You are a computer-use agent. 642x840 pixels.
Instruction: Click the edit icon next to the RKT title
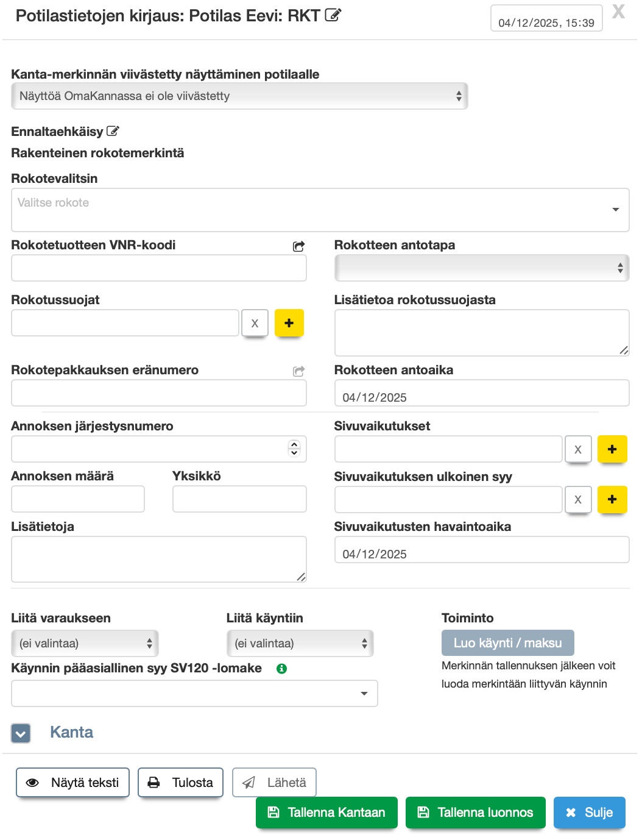tap(333, 15)
